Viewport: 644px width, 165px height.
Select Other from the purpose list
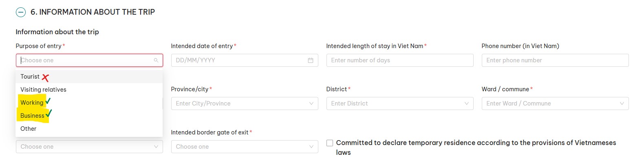click(29, 129)
